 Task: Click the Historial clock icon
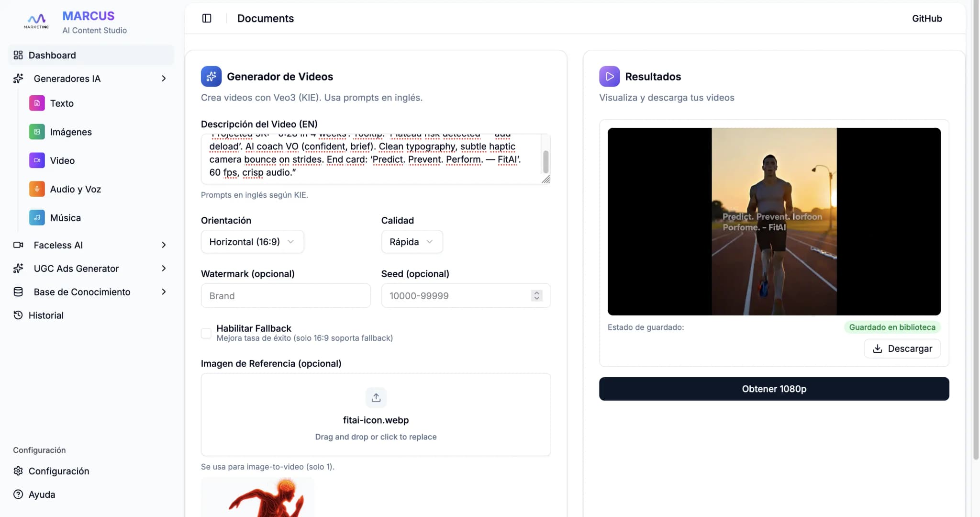[x=18, y=315]
